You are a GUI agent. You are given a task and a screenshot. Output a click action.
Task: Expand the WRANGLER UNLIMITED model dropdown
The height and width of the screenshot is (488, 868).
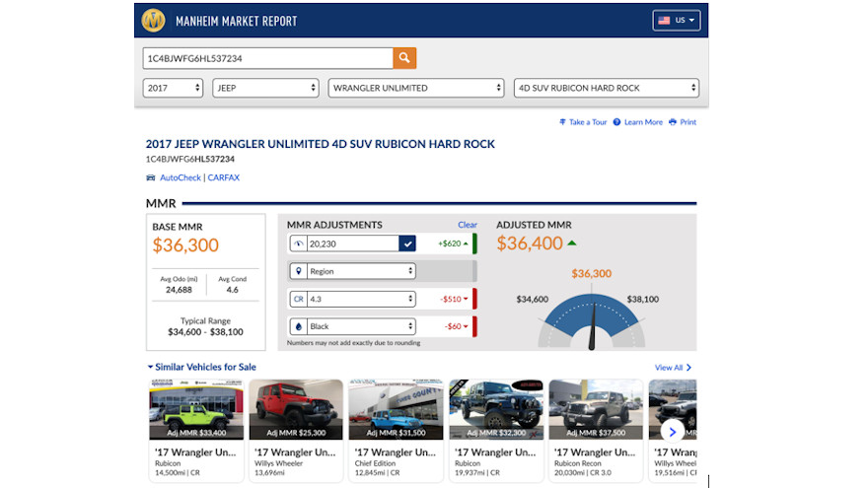click(415, 88)
